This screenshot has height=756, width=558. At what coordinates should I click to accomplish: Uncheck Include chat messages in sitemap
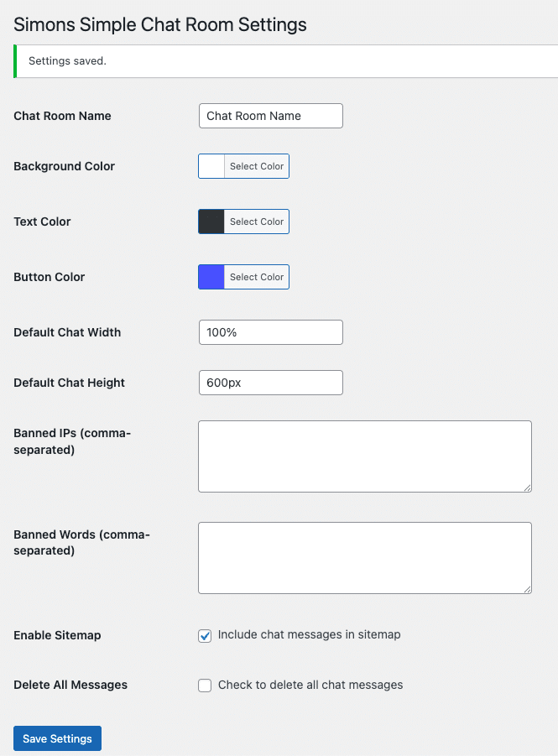[x=205, y=636]
